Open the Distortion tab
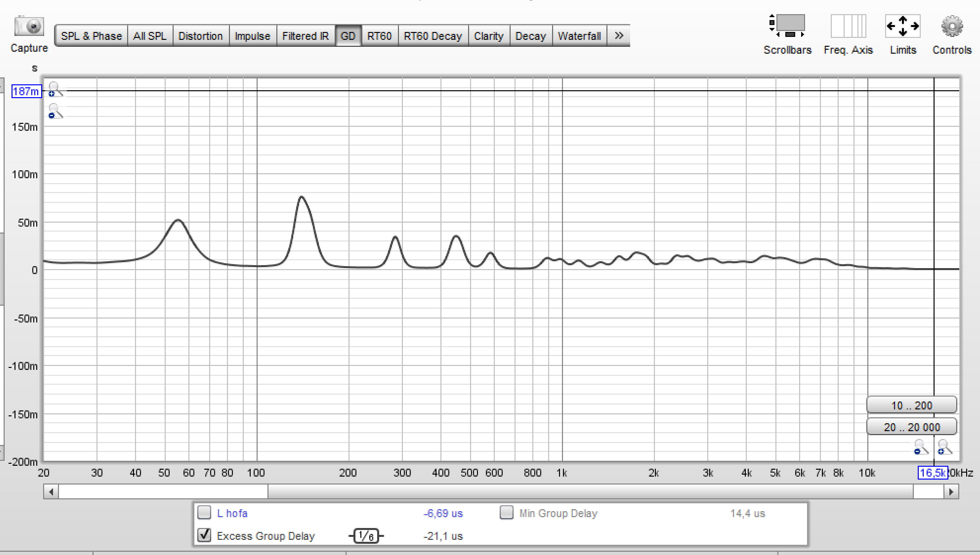Image resolution: width=980 pixels, height=555 pixels. click(201, 36)
